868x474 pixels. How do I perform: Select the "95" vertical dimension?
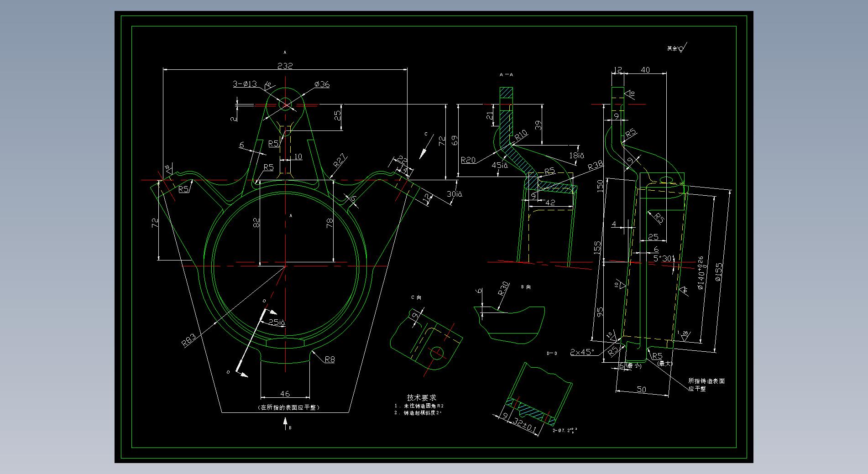tap(600, 312)
